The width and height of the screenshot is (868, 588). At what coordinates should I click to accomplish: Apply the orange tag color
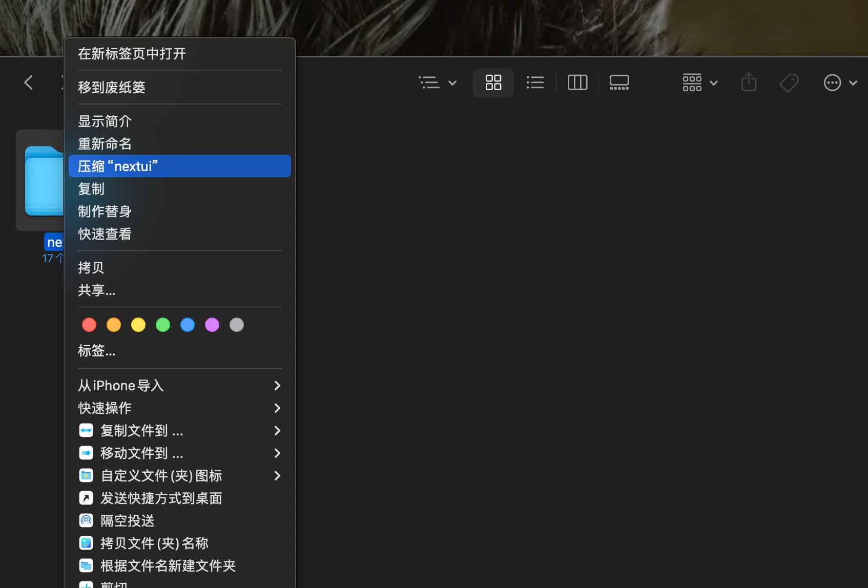(x=114, y=325)
